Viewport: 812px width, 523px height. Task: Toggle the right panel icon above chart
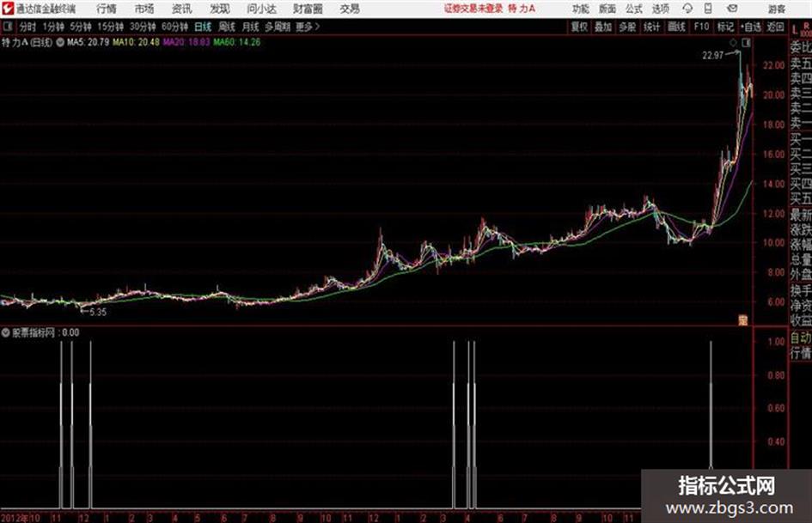pyautogui.click(x=746, y=43)
